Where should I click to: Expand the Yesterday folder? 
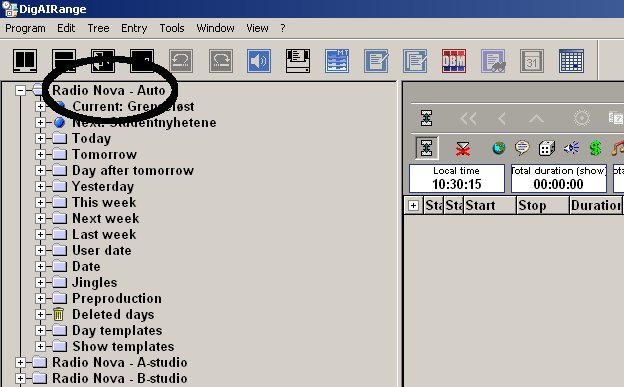(40, 186)
